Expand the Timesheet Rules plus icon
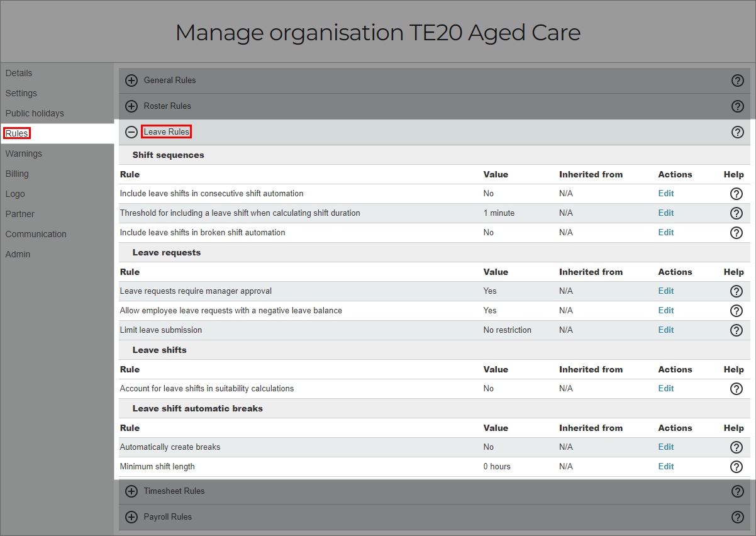This screenshot has height=536, width=756. [x=131, y=491]
